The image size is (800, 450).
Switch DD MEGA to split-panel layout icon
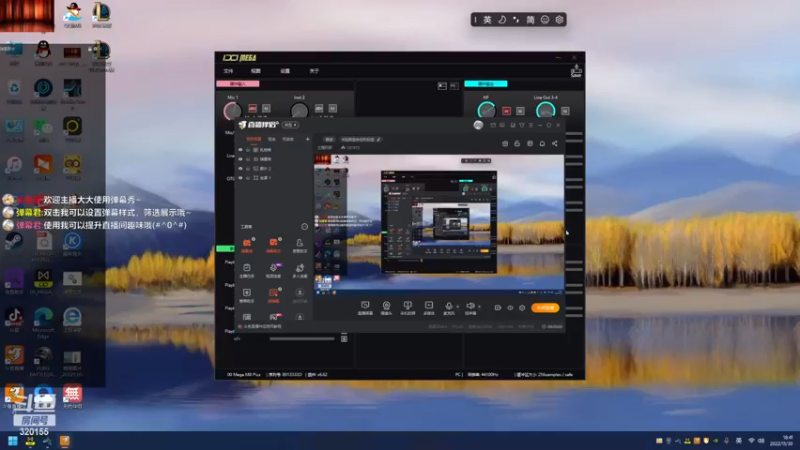[454, 86]
